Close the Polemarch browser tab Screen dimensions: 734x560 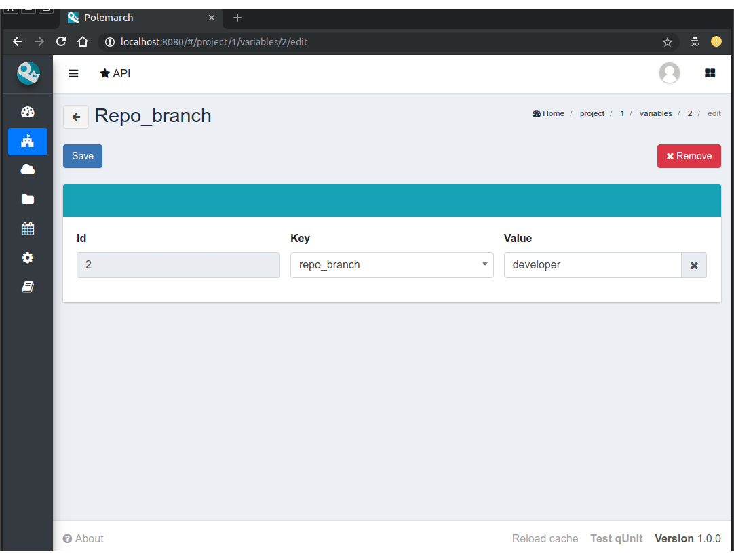[212, 18]
